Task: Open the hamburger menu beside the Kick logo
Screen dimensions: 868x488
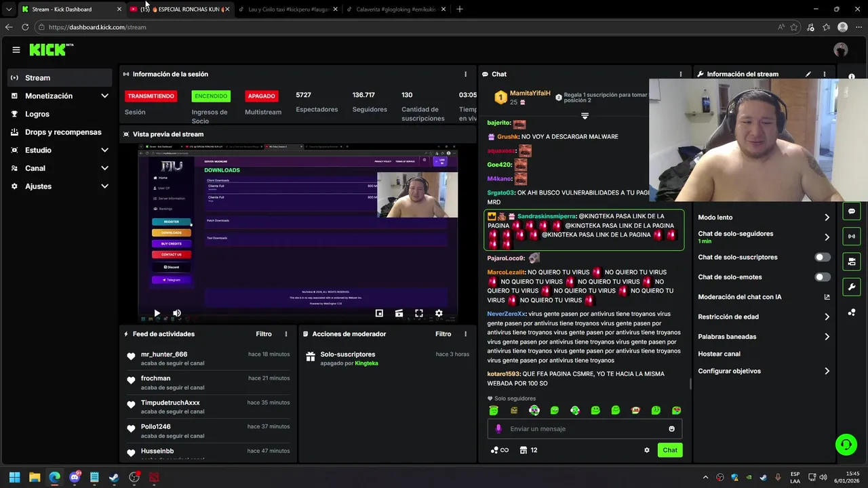Action: pyautogui.click(x=16, y=49)
